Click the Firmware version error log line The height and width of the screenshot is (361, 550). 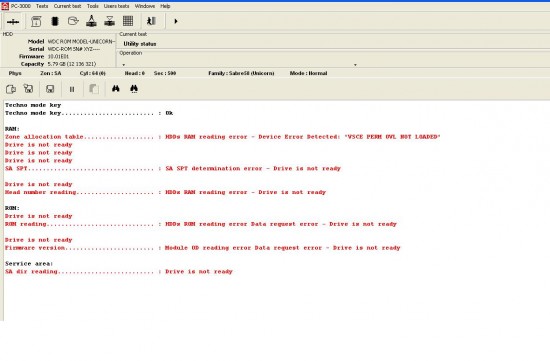click(203, 248)
